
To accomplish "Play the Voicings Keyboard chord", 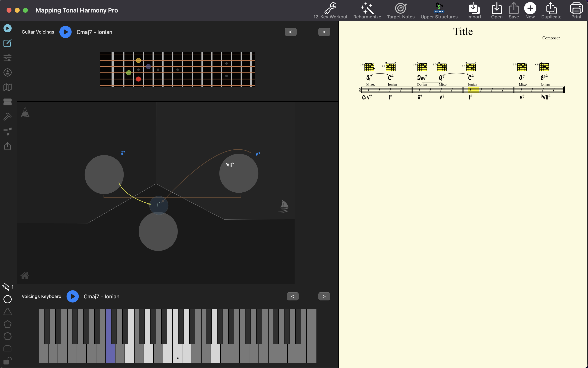I will pyautogui.click(x=72, y=296).
